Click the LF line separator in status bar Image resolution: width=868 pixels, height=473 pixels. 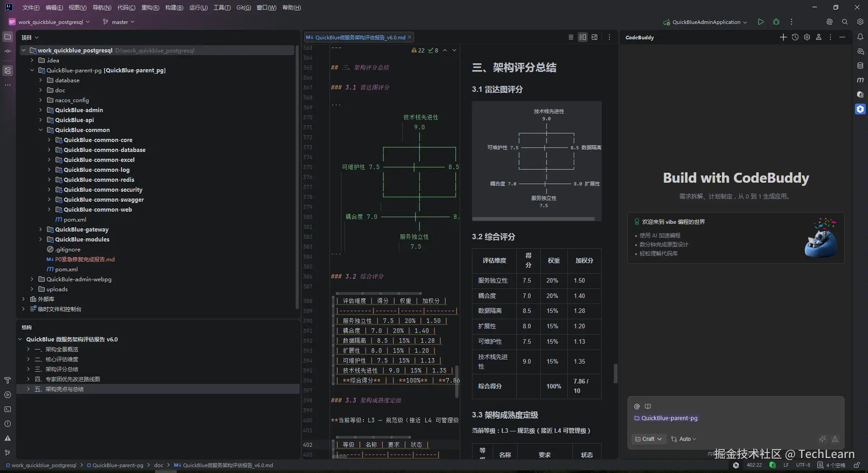[786, 465]
